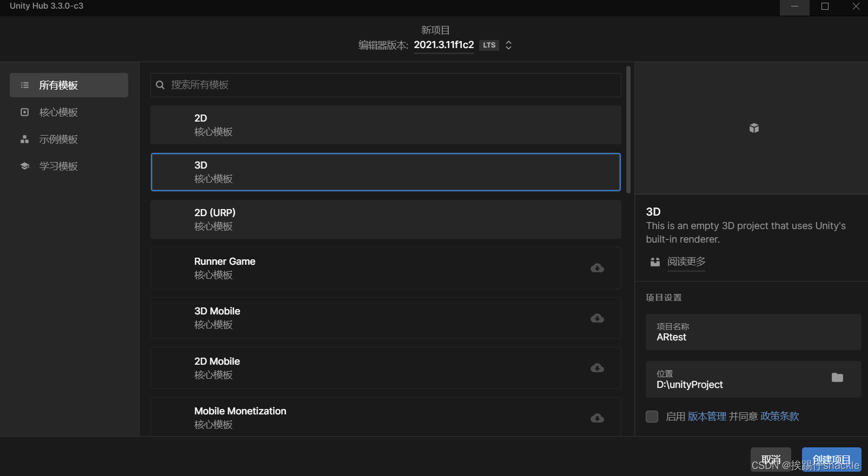The width and height of the screenshot is (868, 476).
Task: Choose the 2D (URP) template
Action: point(386,219)
